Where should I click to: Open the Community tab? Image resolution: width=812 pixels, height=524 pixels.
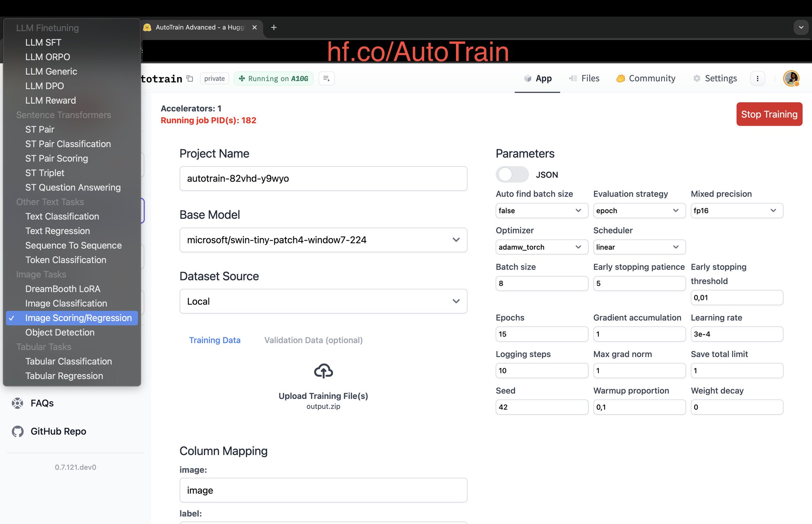coord(646,78)
